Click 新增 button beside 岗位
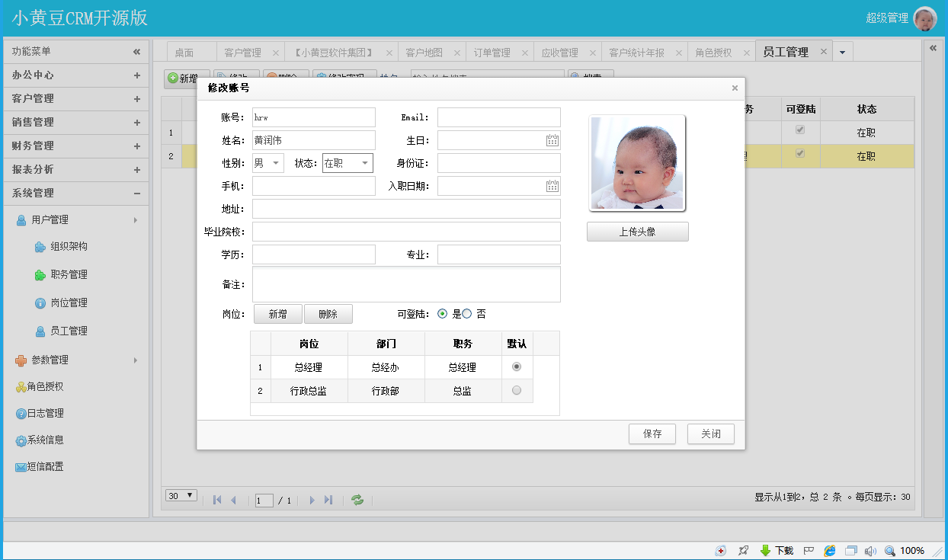This screenshot has width=948, height=560. 277,314
